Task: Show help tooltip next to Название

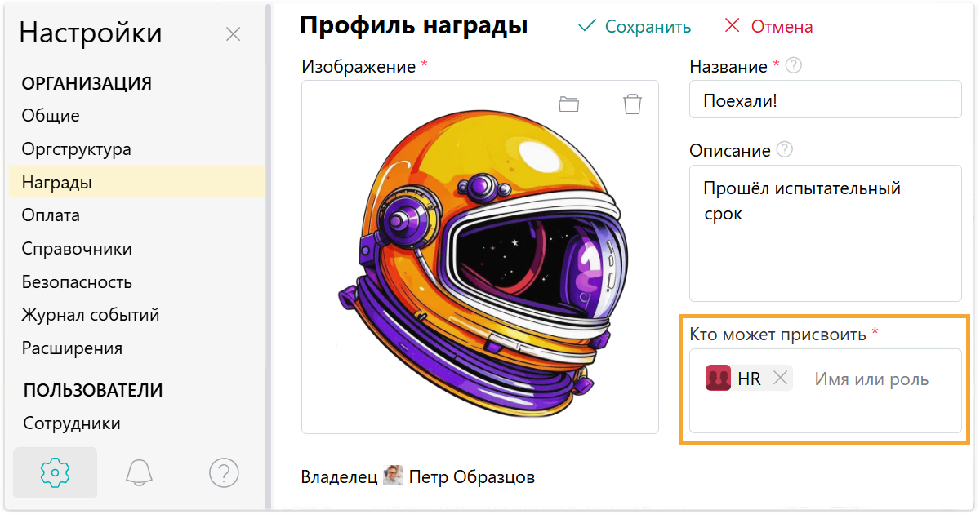Action: tap(792, 66)
